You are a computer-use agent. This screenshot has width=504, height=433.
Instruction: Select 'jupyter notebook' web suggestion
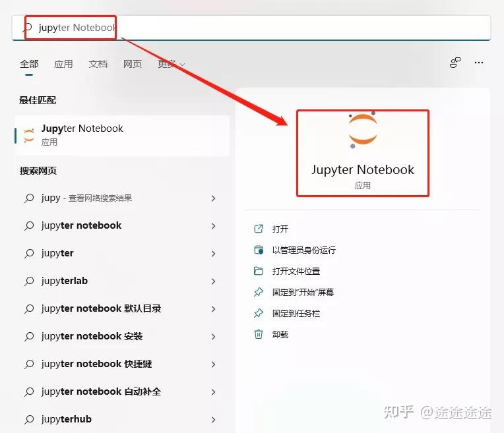pyautogui.click(x=81, y=225)
